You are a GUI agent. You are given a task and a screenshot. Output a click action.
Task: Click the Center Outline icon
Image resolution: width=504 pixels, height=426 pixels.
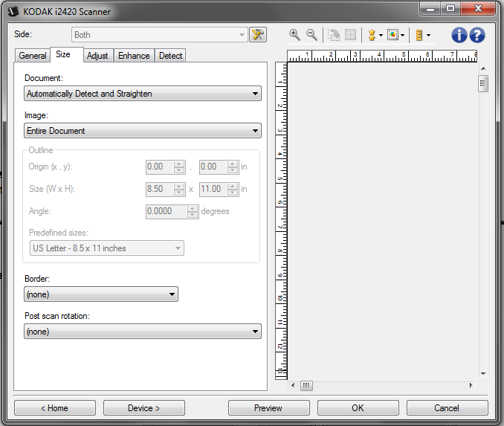click(x=350, y=35)
